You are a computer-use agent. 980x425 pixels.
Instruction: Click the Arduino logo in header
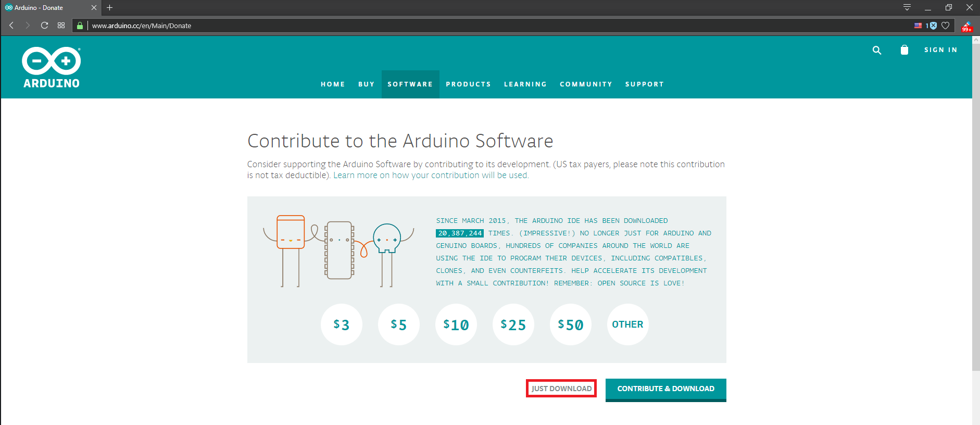pyautogui.click(x=51, y=68)
